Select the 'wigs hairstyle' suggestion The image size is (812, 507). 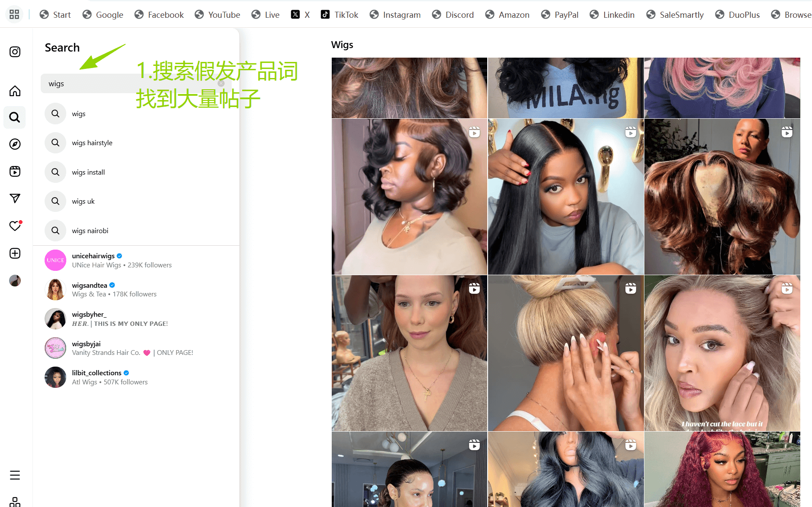pos(92,143)
